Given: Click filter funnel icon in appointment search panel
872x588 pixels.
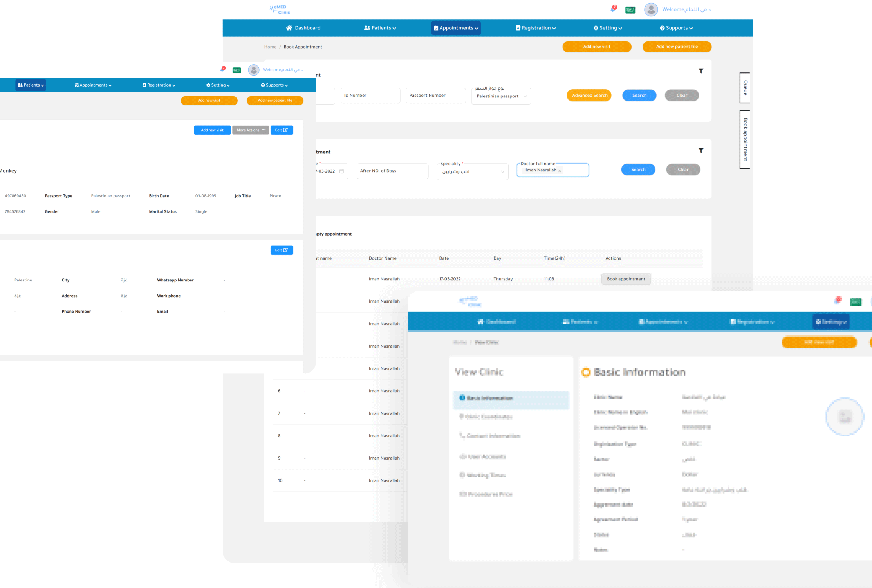Looking at the screenshot, I should point(701,150).
